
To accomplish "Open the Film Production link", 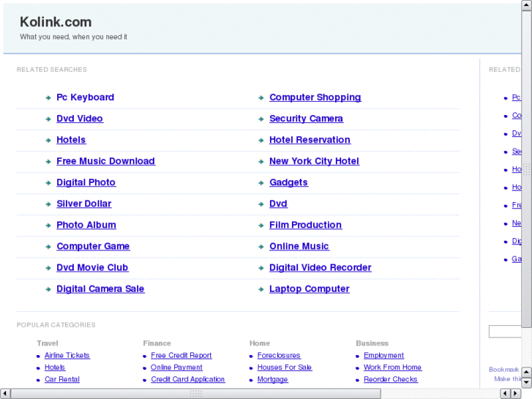I will pos(305,225).
